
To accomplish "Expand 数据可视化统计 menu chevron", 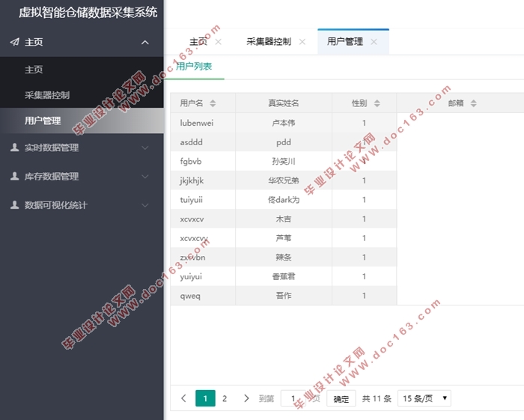I will 144,205.
